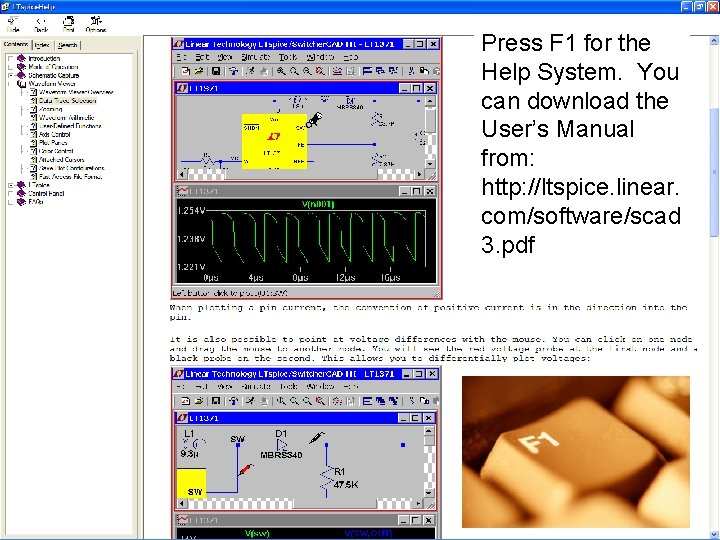Expand the Schematic Capture tree node
720x540 pixels.
[x=11, y=75]
